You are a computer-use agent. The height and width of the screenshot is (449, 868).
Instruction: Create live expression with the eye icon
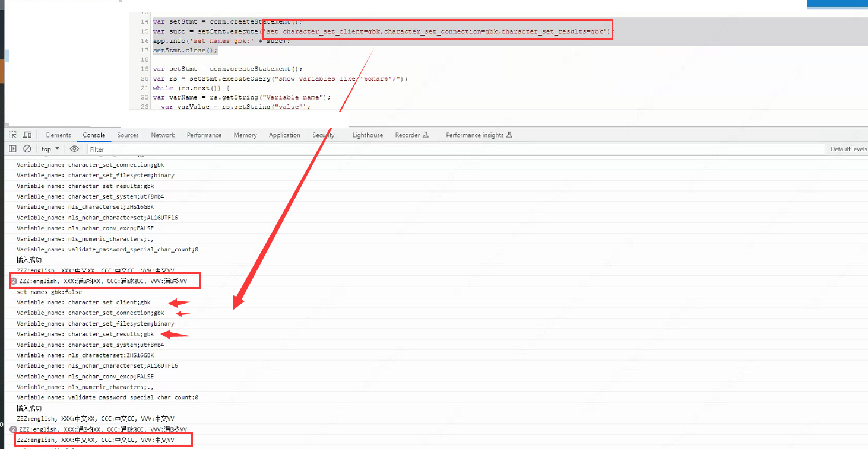coord(74,149)
